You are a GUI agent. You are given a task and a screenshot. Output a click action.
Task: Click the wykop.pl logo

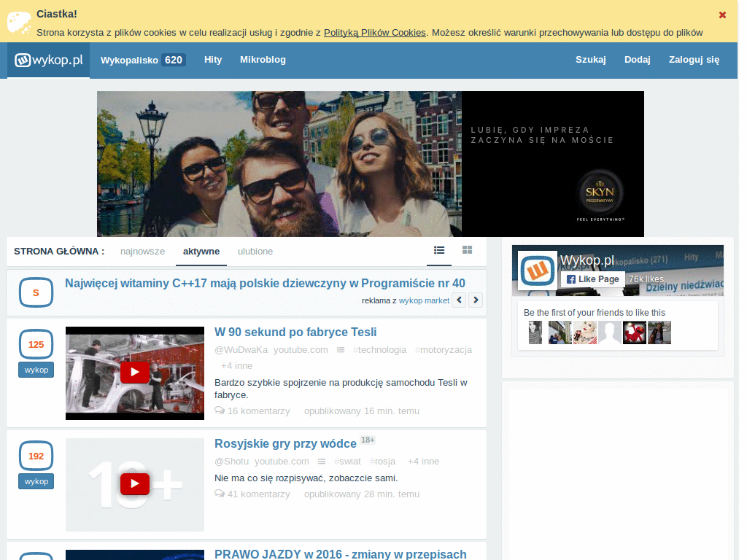pyautogui.click(x=49, y=60)
